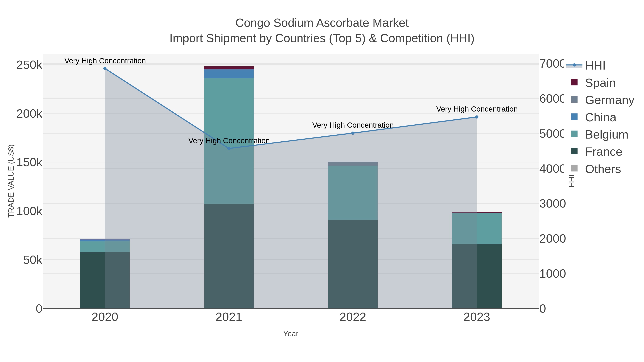Click the 50k trade value tick label
The image size is (644, 362).
pyautogui.click(x=33, y=260)
